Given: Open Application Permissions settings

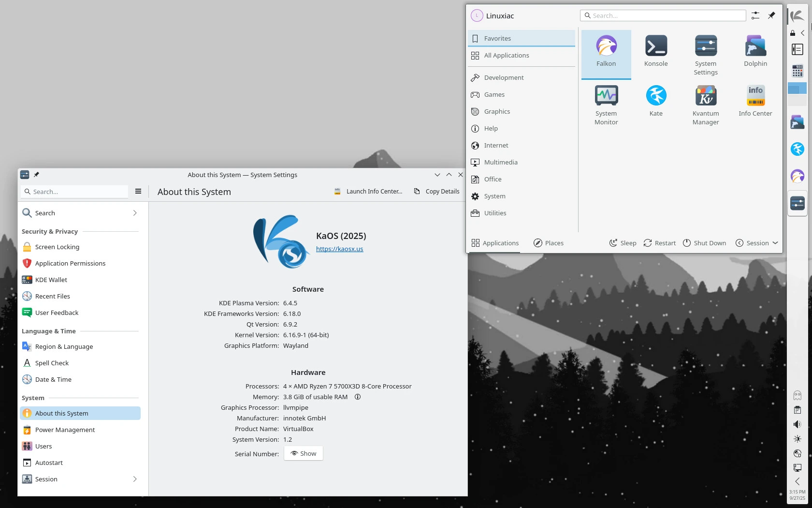Looking at the screenshot, I should pyautogui.click(x=80, y=263).
